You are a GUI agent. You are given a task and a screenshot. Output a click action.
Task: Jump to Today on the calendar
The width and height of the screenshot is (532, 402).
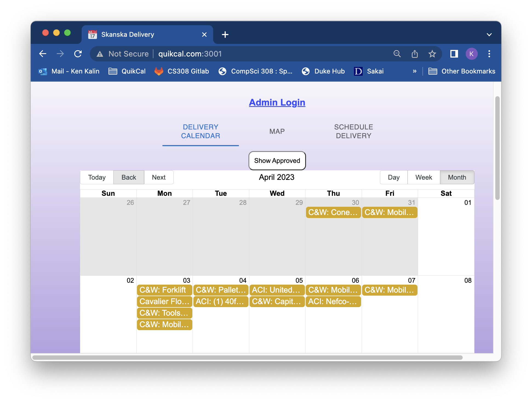pyautogui.click(x=97, y=177)
